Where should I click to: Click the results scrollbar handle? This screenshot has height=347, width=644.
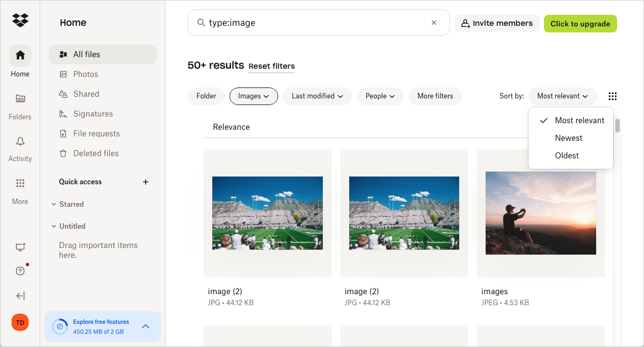(617, 126)
